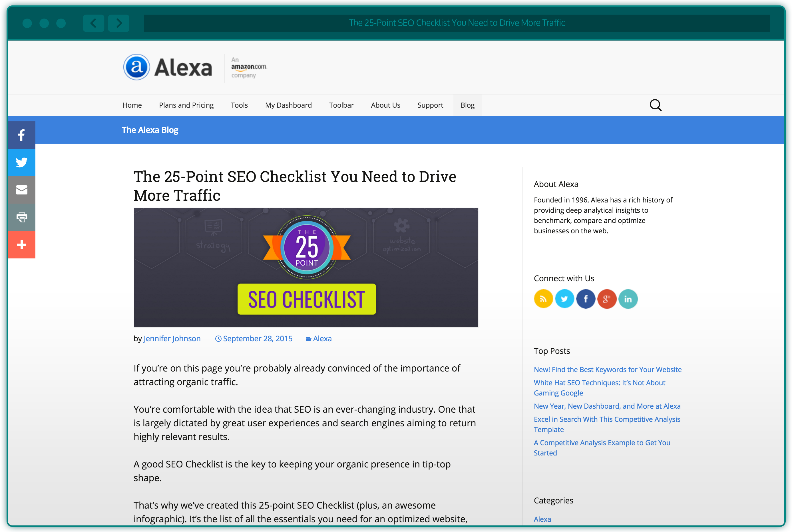This screenshot has height=532, width=792.
Task: Open 'Excel in Search' competitive analysis template post
Action: point(607,424)
